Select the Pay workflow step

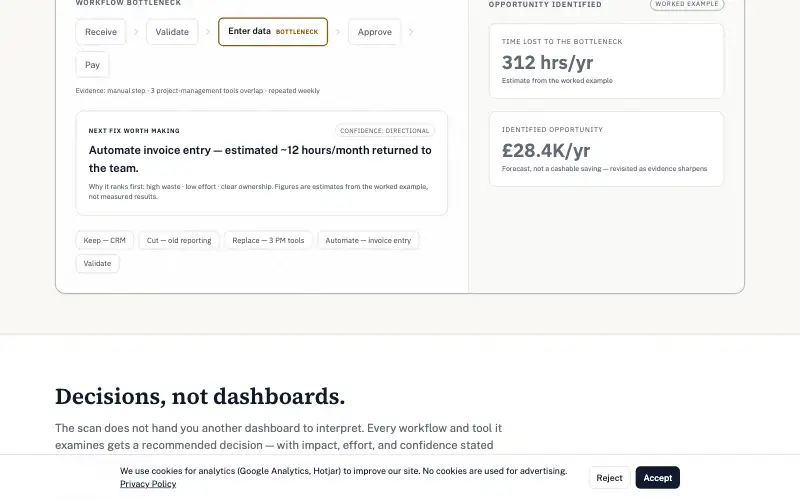(x=92, y=65)
